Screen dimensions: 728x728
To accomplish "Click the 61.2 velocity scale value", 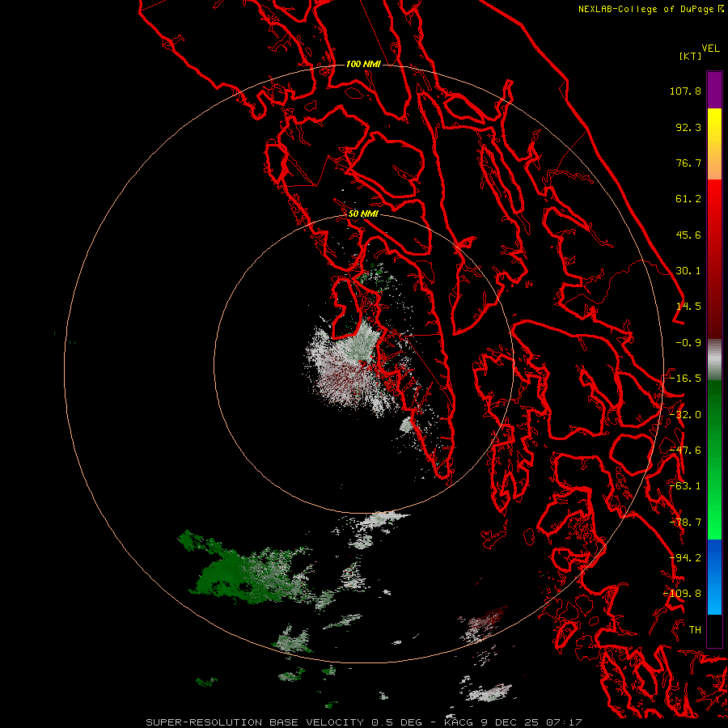I will (x=688, y=199).
